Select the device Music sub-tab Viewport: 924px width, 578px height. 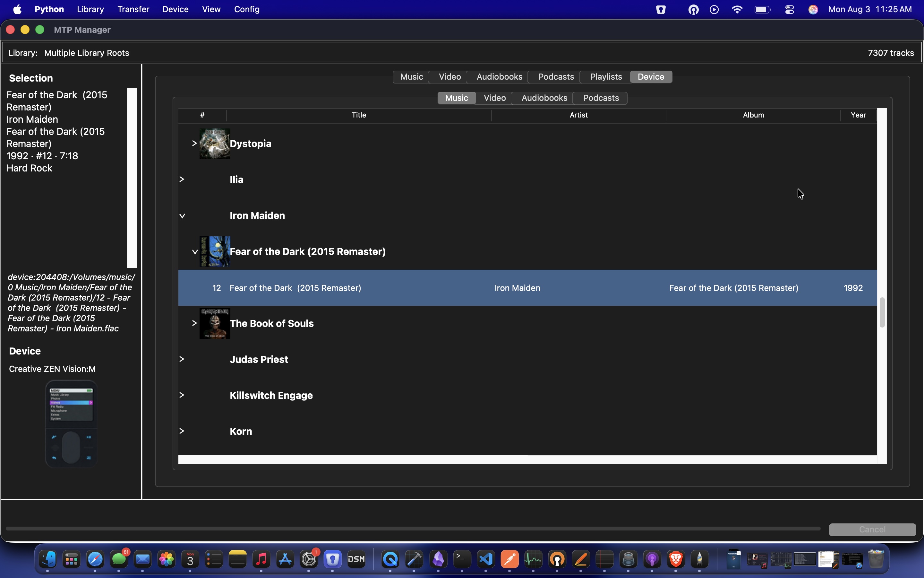[457, 98]
